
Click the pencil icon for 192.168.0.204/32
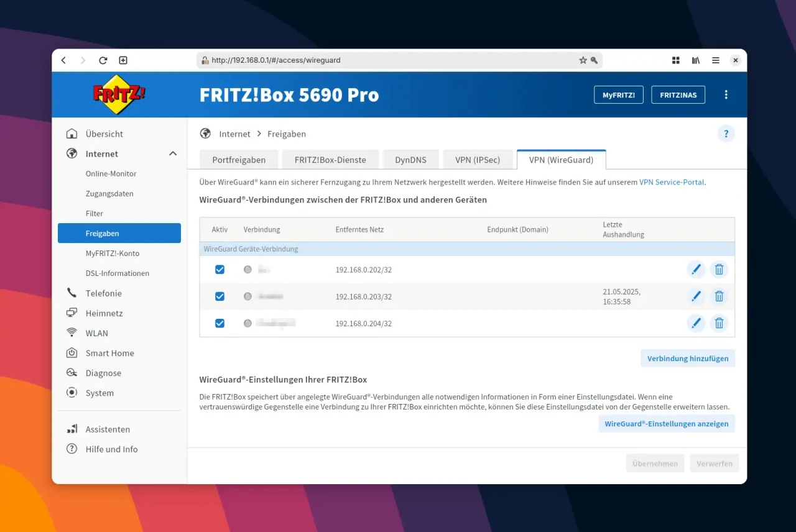tap(696, 323)
